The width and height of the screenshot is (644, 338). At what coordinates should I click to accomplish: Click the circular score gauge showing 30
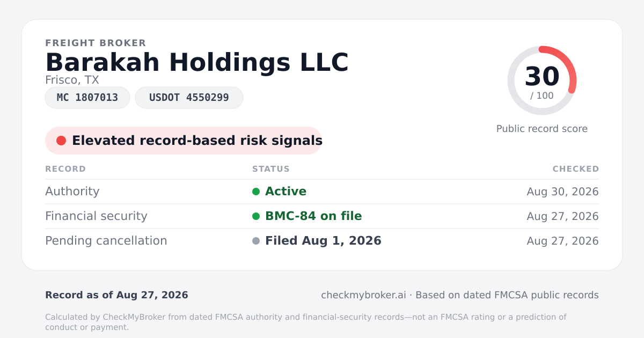(x=542, y=80)
